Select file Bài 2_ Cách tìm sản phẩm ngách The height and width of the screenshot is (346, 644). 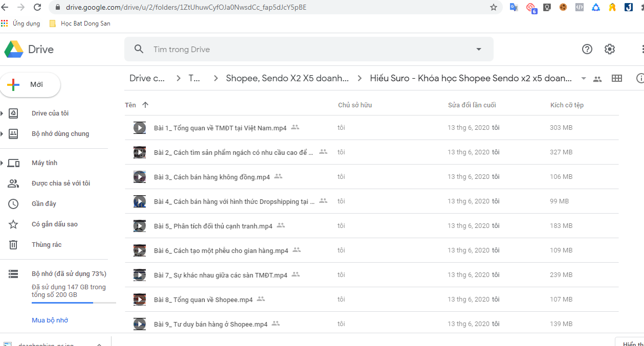click(x=371, y=152)
